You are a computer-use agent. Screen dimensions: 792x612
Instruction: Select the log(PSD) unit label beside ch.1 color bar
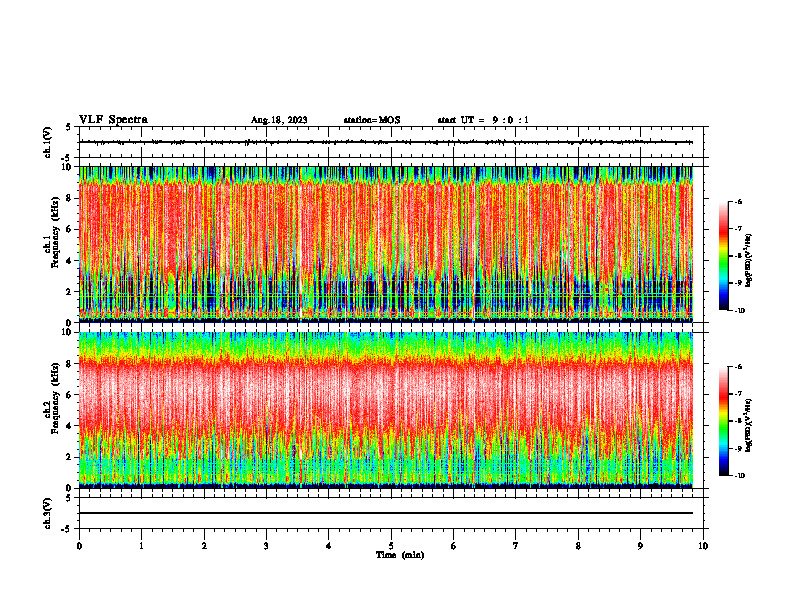pos(748,261)
